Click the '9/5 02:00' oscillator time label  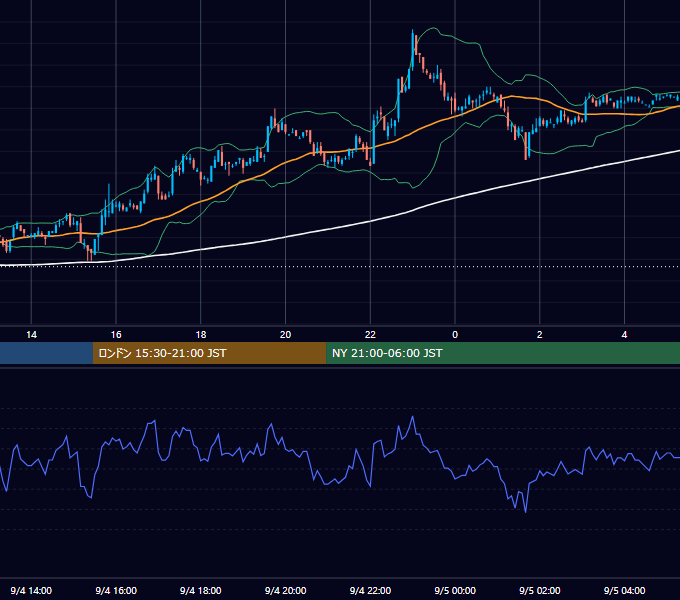coord(539,590)
